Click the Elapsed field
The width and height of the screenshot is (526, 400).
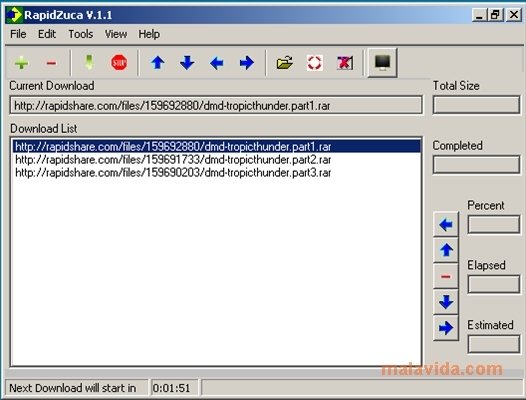(494, 284)
